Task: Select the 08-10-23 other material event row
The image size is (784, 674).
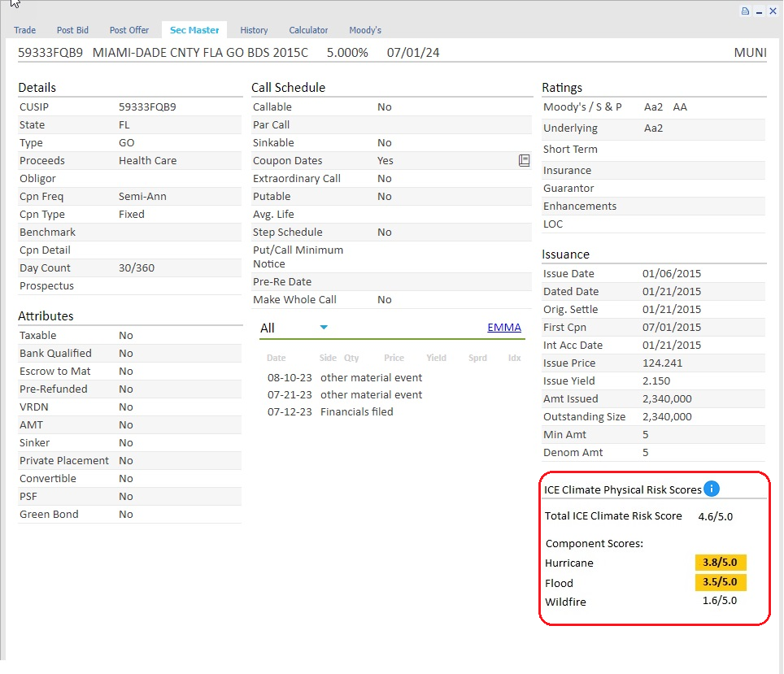Action: coord(345,377)
